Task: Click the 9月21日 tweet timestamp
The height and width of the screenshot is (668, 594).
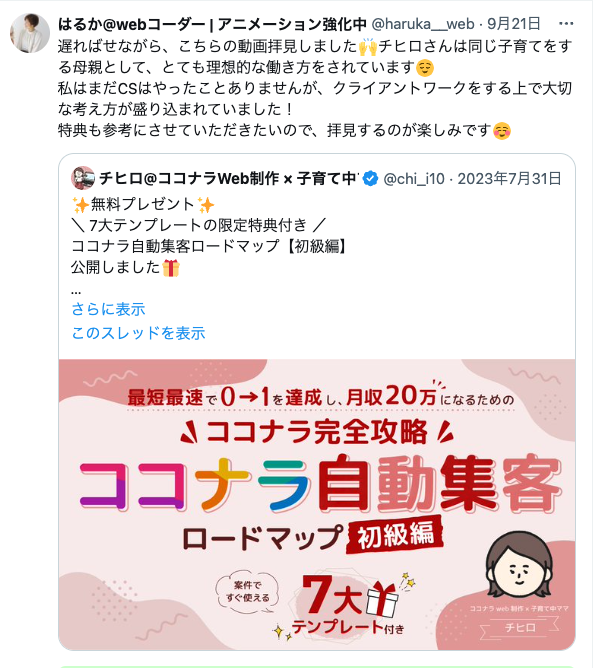Action: tap(514, 24)
